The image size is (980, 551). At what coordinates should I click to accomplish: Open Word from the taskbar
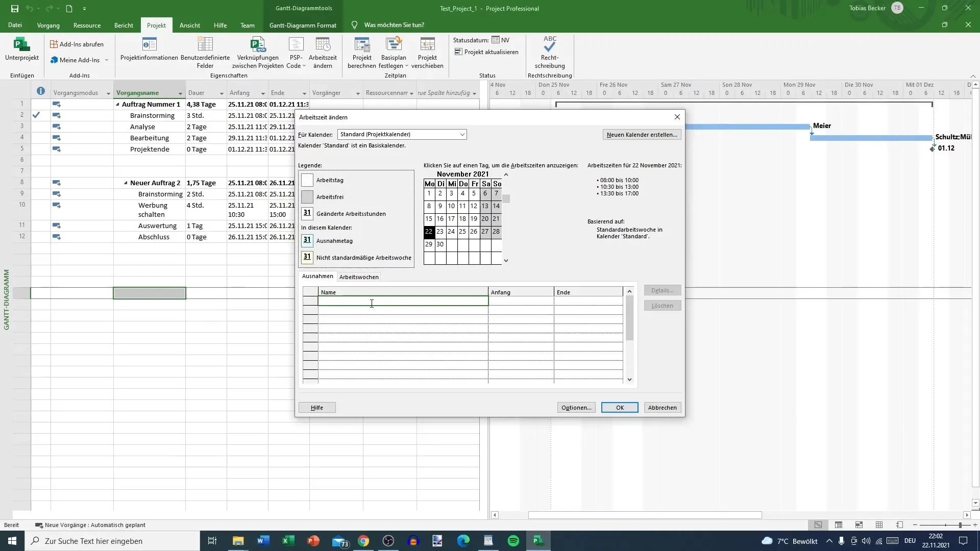(263, 541)
